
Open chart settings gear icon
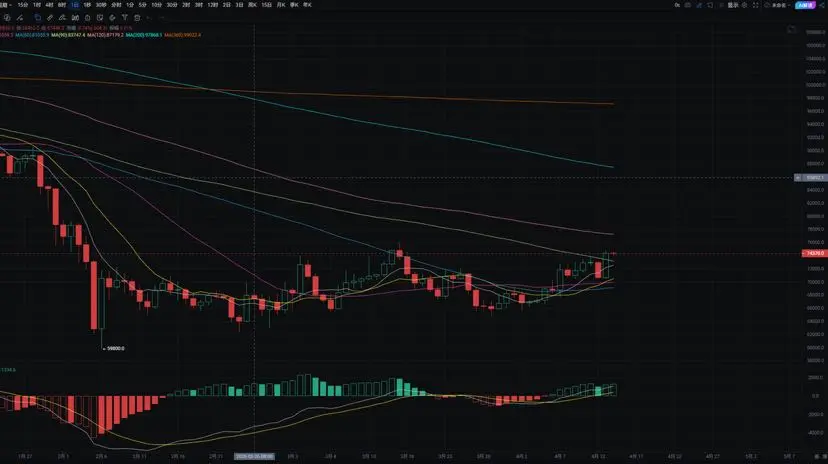click(x=745, y=5)
